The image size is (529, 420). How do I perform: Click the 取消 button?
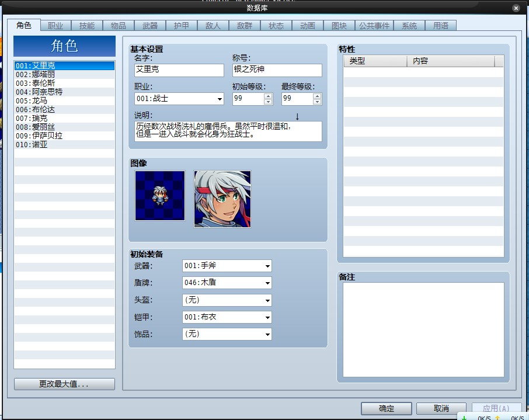pyautogui.click(x=441, y=408)
